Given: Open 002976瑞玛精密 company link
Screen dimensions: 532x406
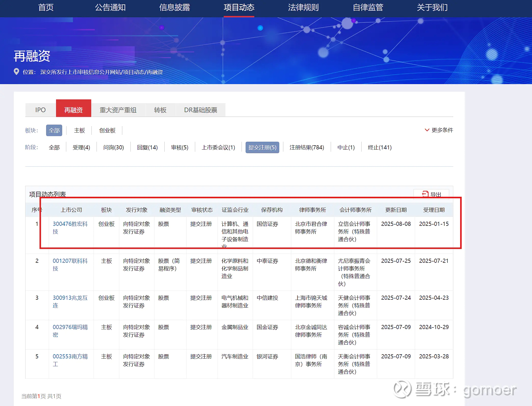Looking at the screenshot, I should [x=70, y=331].
